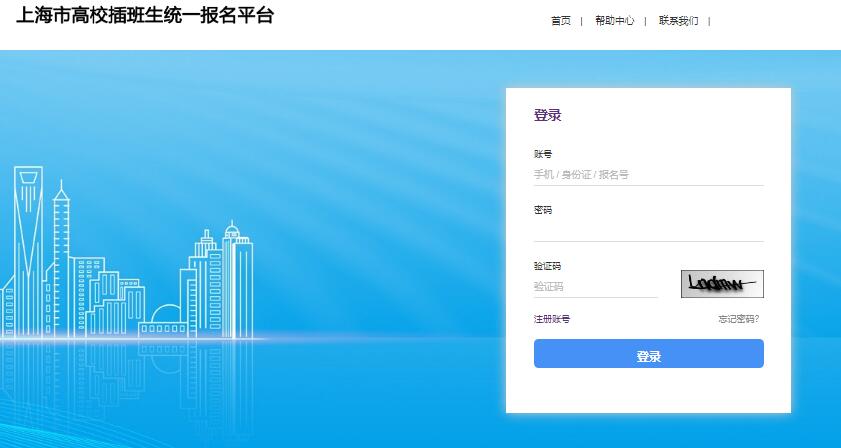This screenshot has height=448, width=841.
Task: Click the 上海市高校插班生统一报名平台 site title
Action: point(144,17)
